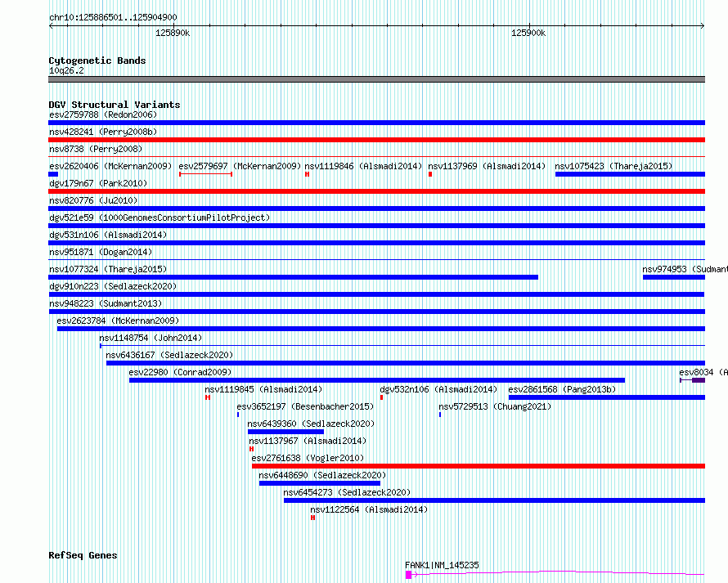Click the nsv5729513 (Chuang2021) blue marker

click(x=440, y=415)
